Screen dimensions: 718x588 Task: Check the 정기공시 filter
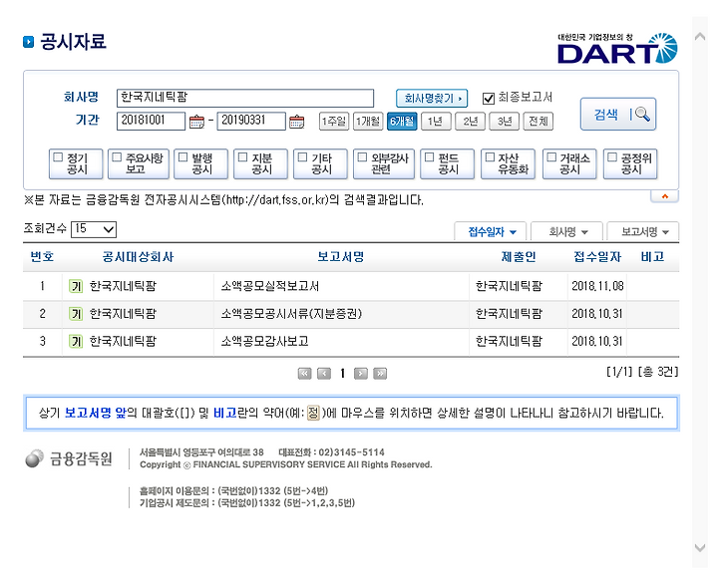[58, 157]
